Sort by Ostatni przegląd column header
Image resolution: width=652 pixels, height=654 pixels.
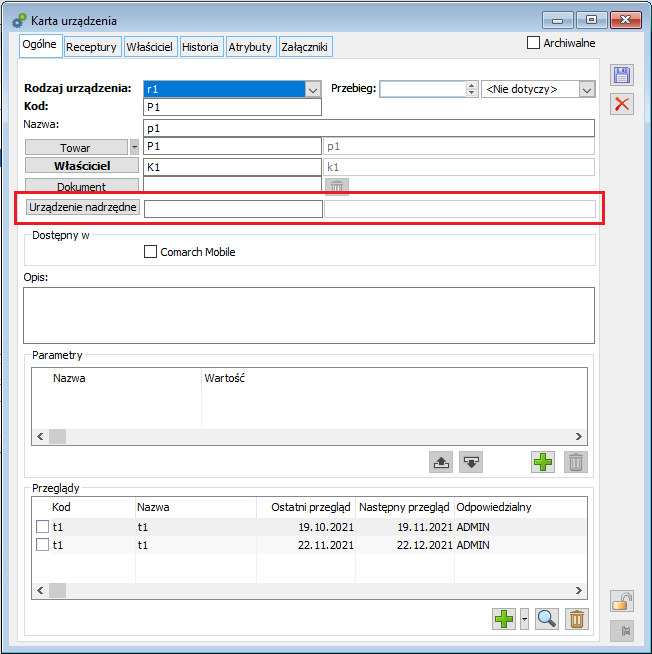click(310, 507)
